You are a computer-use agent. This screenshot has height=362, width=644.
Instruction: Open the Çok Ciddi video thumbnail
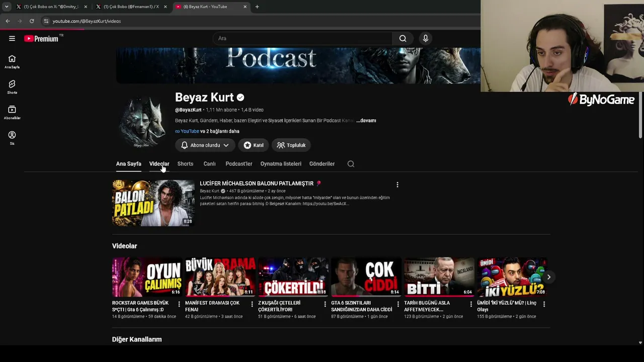tap(366, 277)
